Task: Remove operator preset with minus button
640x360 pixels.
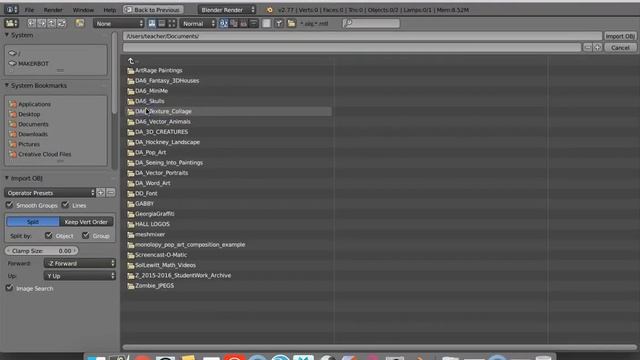Action: click(x=110, y=193)
